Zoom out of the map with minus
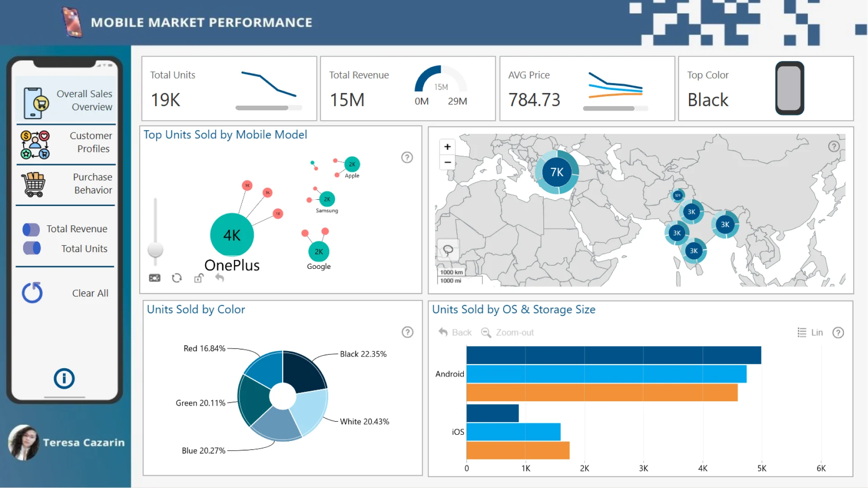 click(447, 162)
